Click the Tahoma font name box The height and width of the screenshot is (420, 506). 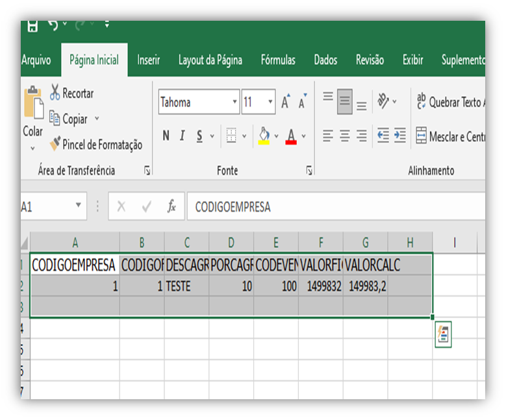[x=195, y=102]
